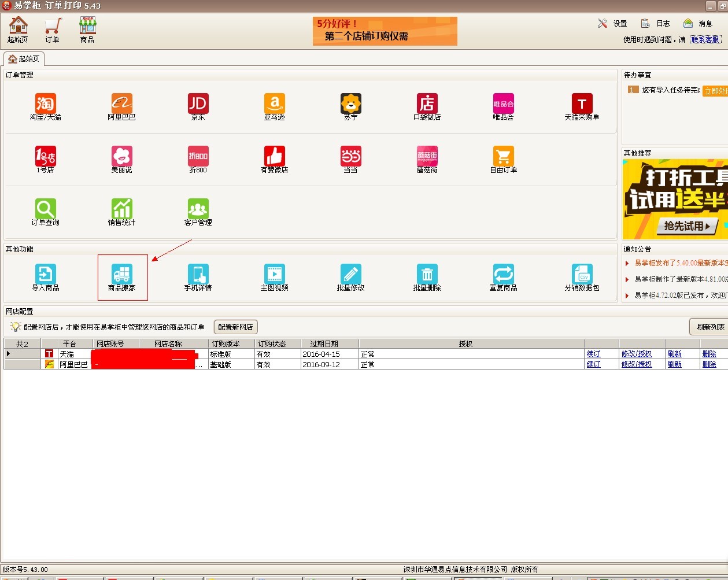The width and height of the screenshot is (728, 580).
Task: Open 分销数据包 function
Action: point(582,278)
